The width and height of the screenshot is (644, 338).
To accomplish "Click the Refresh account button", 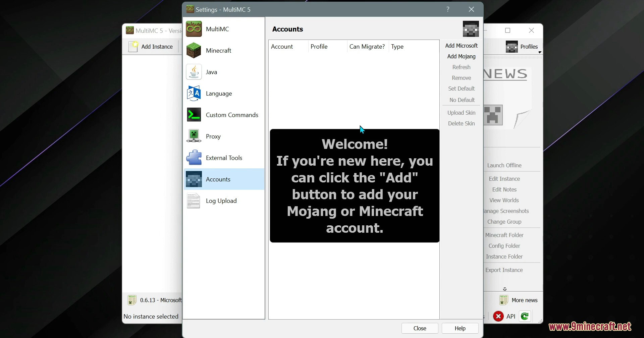I will tap(461, 67).
